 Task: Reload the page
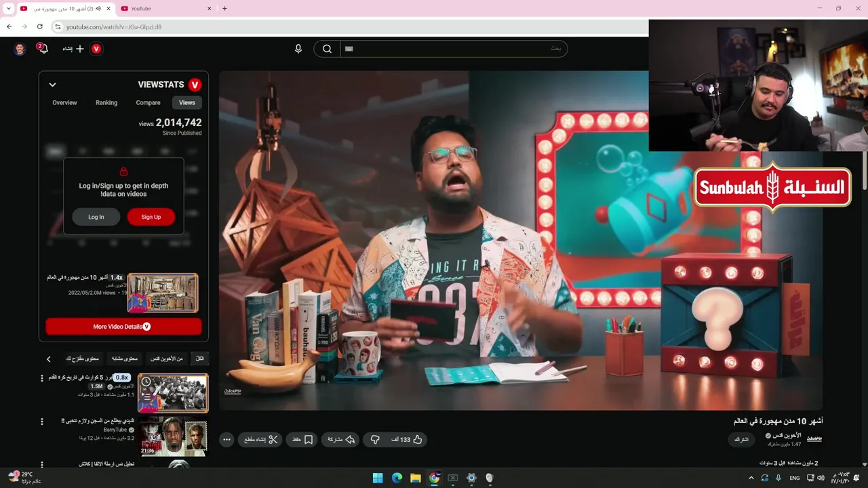pos(39,26)
